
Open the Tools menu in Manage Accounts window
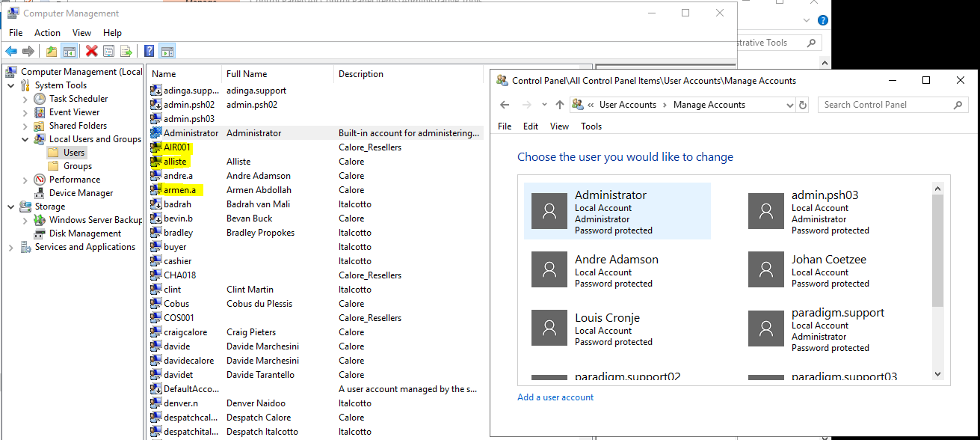point(591,126)
